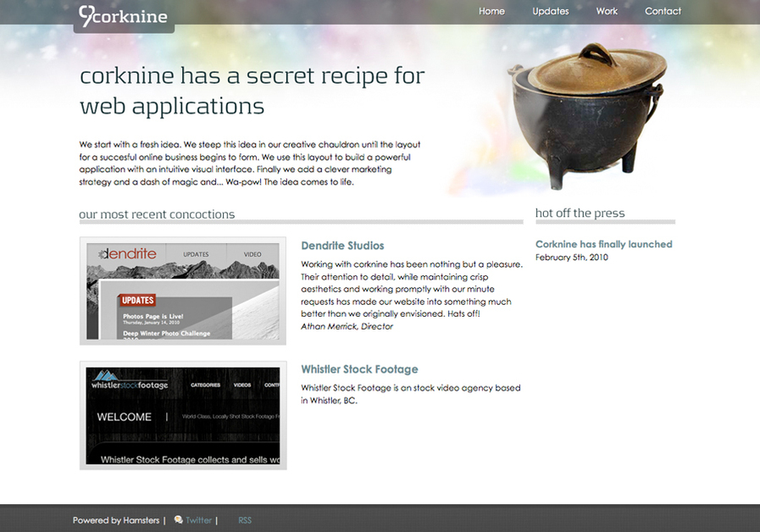The width and height of the screenshot is (760, 532).
Task: Click the Whistler Stock Footage screenshot
Action: click(x=182, y=415)
